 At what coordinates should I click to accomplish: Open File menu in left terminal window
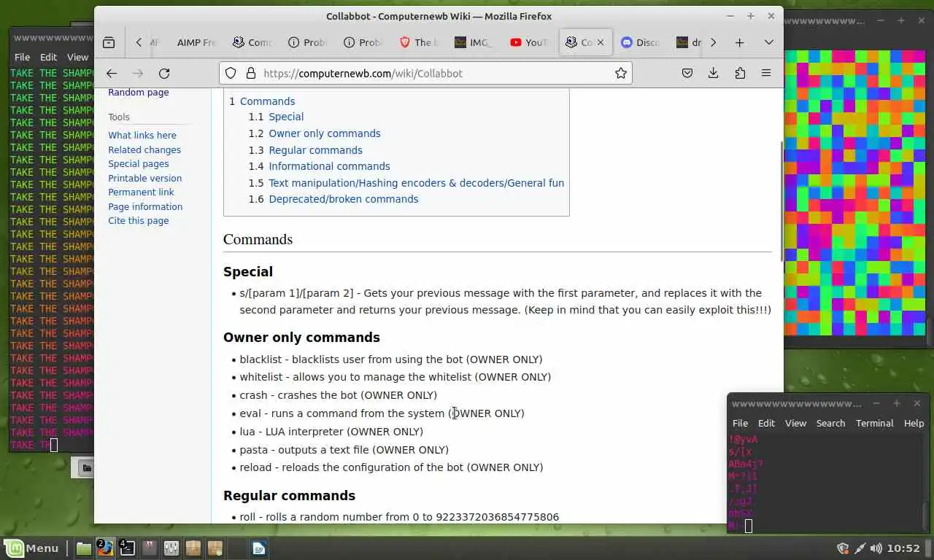22,57
